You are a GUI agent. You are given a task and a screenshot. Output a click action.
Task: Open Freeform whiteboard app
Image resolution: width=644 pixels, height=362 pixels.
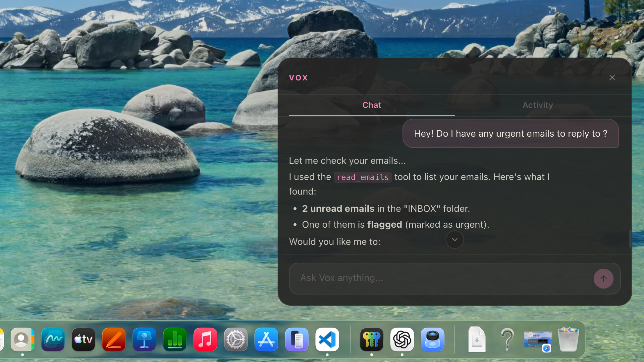coord(53,339)
